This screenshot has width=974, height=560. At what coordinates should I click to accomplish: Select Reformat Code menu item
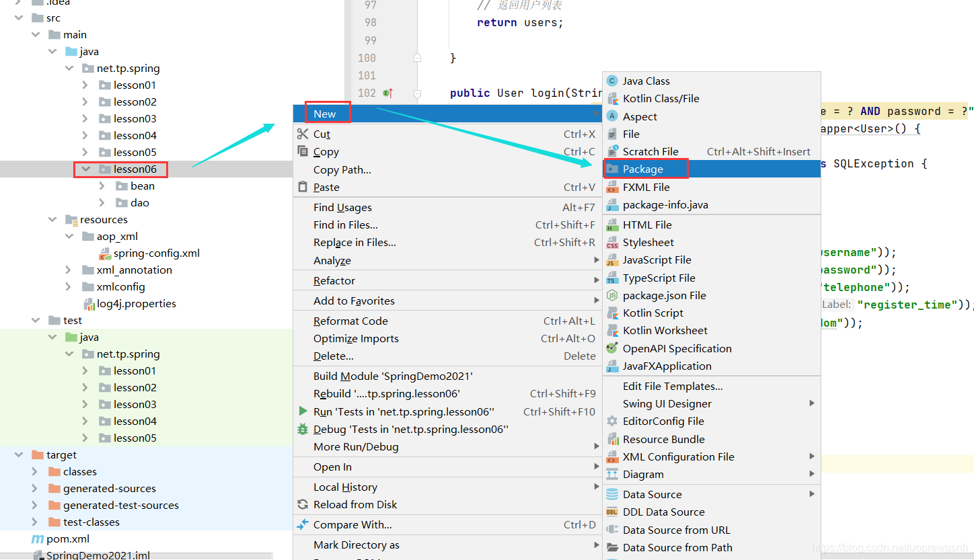447,321
